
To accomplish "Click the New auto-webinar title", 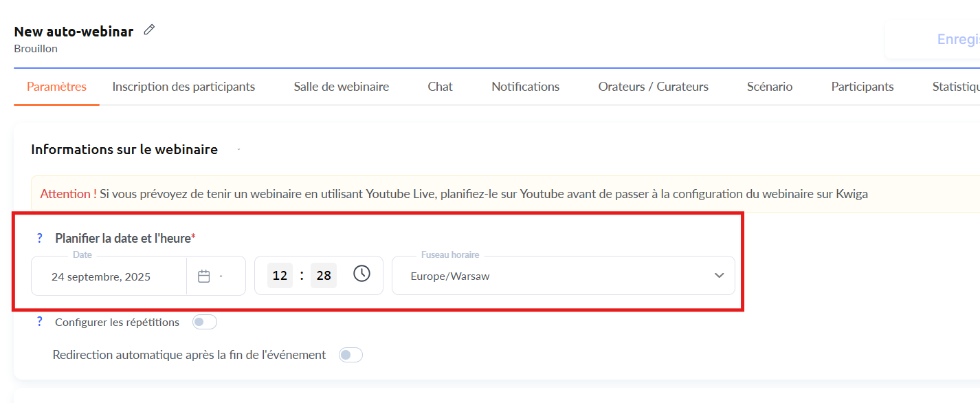I will coord(74,31).
